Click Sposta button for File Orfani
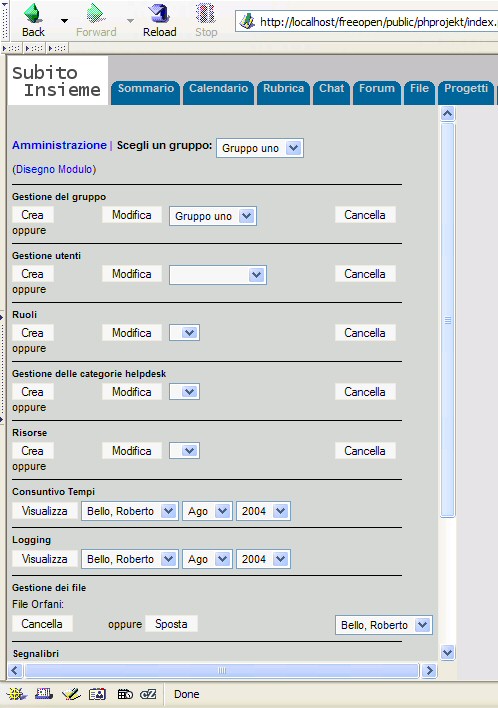Screen dimensions: 498x708 [x=171, y=624]
